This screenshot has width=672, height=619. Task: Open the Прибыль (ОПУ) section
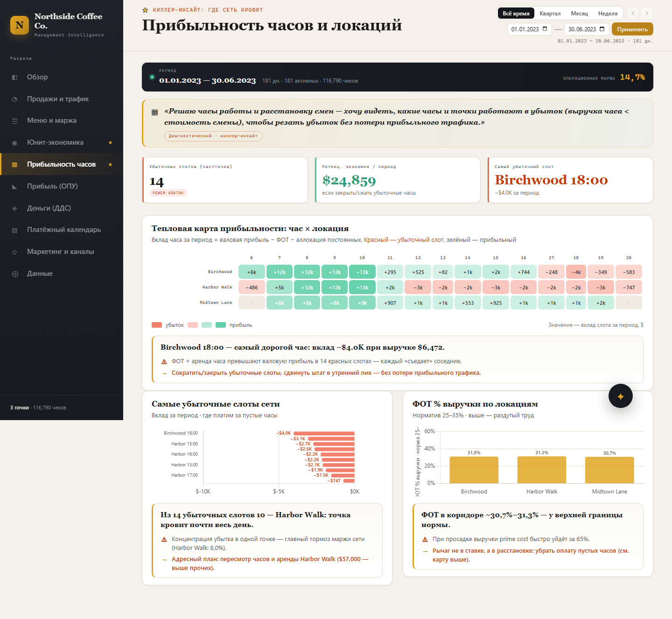[62, 186]
